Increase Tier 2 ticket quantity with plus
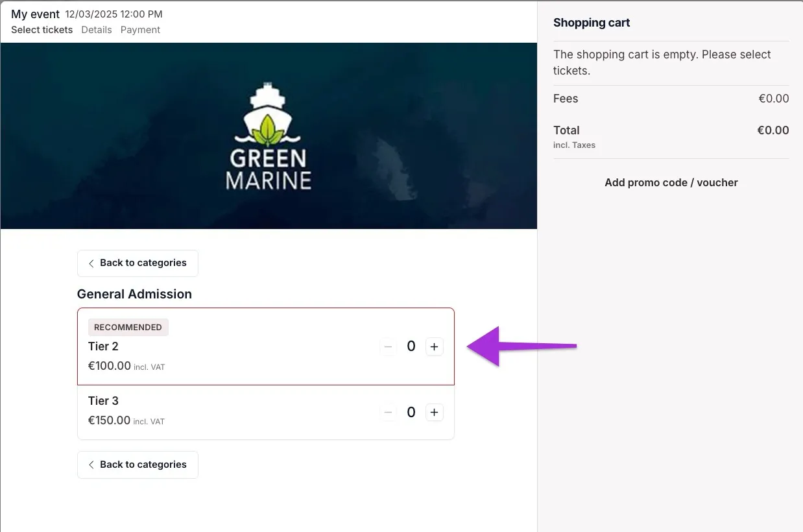The image size is (803, 532). pos(434,346)
